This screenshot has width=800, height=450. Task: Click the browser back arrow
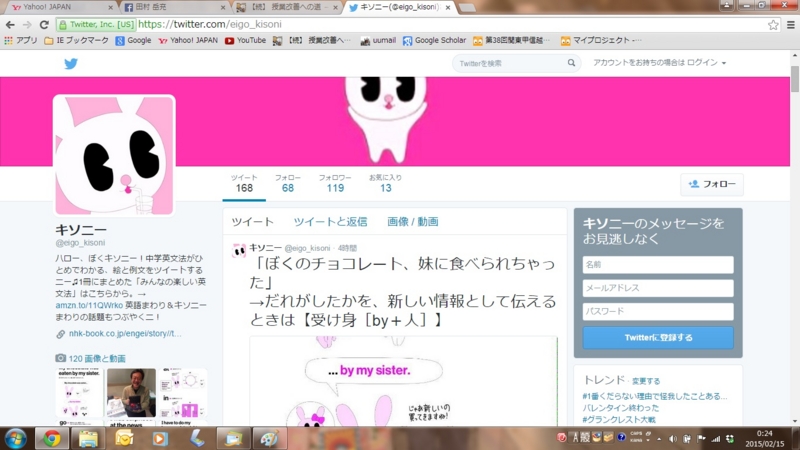click(x=10, y=24)
